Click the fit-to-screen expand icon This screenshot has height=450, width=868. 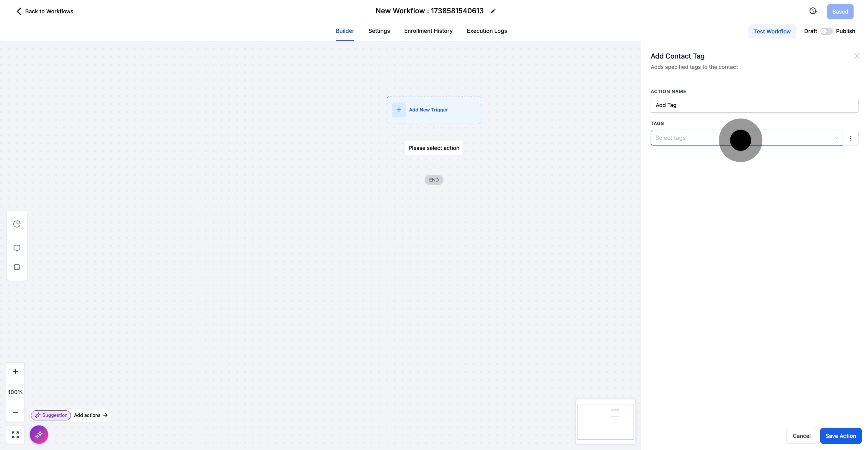[x=15, y=435]
